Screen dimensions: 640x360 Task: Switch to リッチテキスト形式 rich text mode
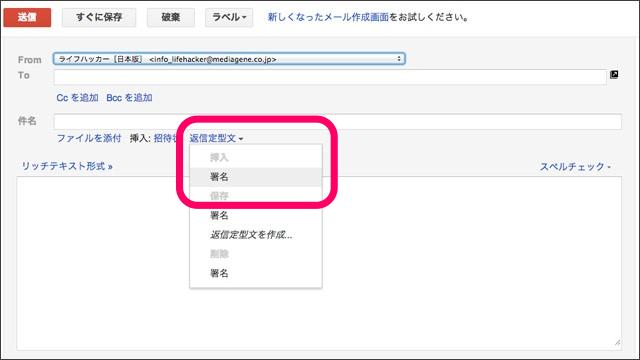tap(67, 166)
